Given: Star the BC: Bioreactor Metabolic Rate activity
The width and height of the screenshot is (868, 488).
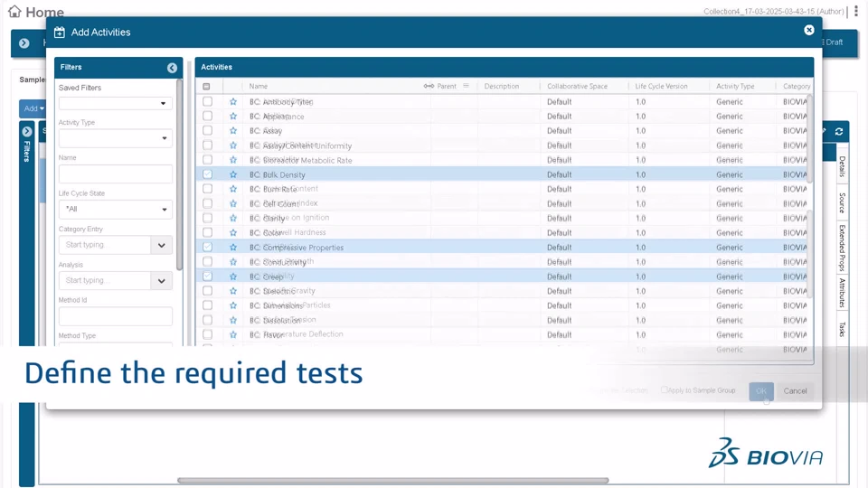Looking at the screenshot, I should pos(233,160).
